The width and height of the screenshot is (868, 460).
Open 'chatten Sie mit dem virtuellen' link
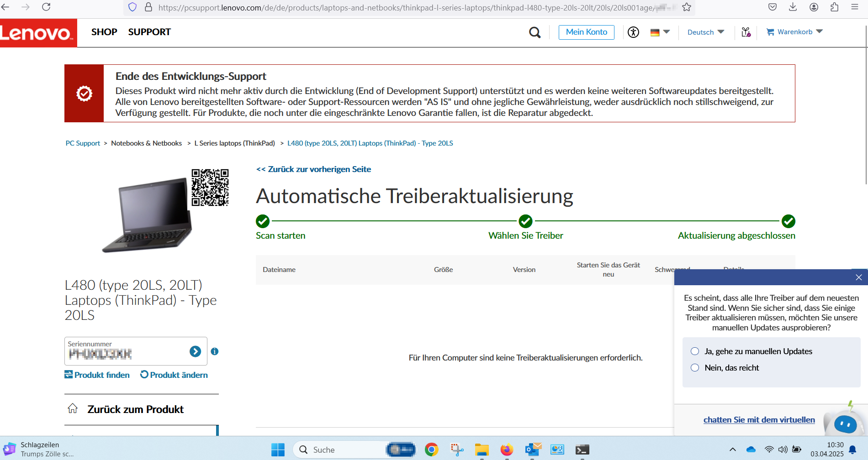tap(759, 420)
